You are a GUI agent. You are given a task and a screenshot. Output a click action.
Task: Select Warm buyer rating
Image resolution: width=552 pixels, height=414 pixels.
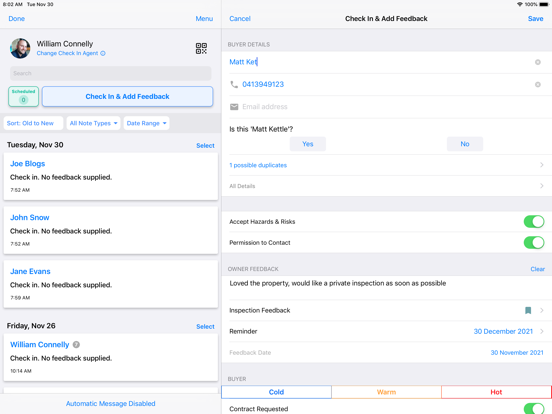point(386,392)
